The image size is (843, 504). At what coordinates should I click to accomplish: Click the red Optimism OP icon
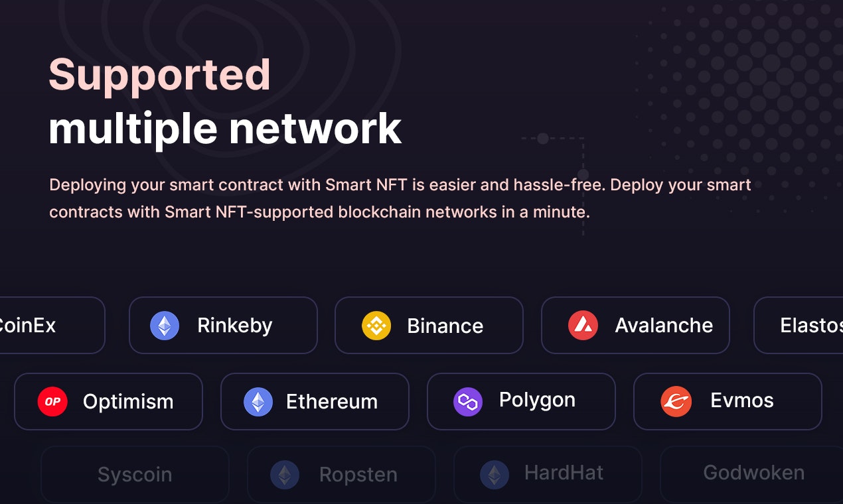tap(52, 402)
